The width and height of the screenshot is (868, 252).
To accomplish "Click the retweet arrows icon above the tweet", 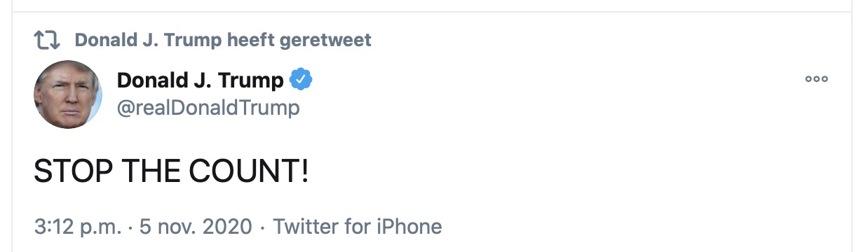I will (x=48, y=41).
